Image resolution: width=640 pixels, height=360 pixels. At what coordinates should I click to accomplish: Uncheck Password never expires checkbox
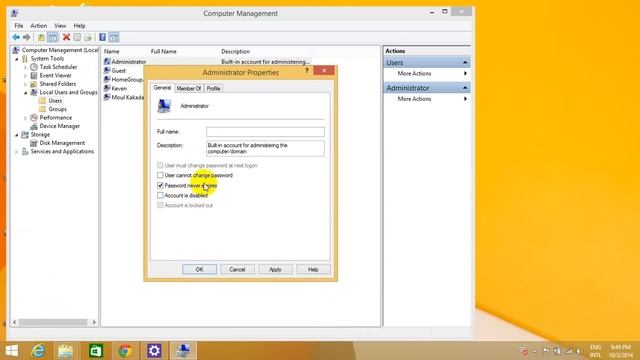click(x=160, y=185)
